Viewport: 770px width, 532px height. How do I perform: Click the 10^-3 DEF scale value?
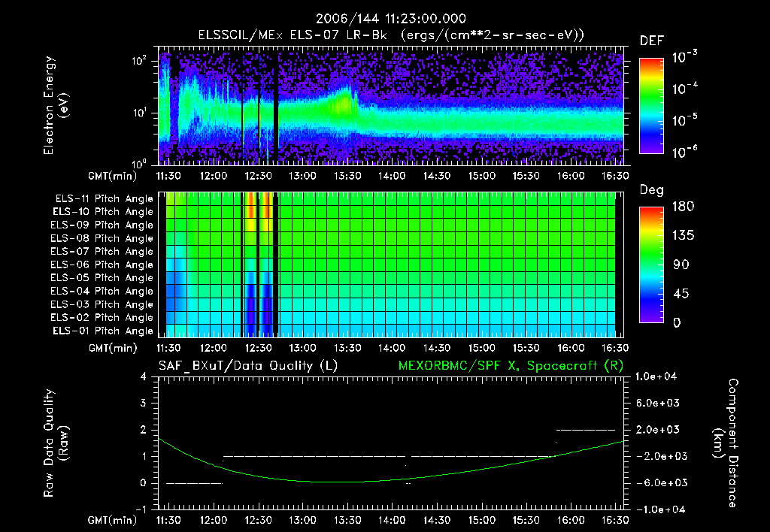pyautogui.click(x=684, y=57)
